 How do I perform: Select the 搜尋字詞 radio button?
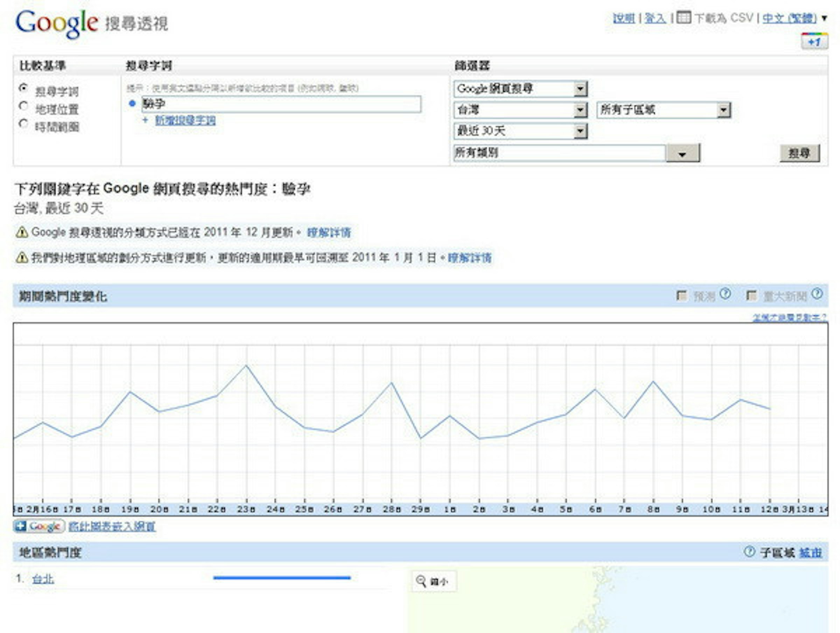[23, 88]
